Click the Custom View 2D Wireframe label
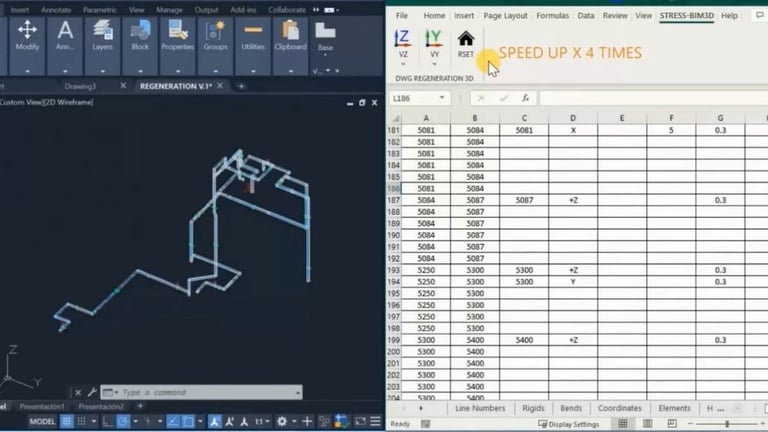 (47, 102)
